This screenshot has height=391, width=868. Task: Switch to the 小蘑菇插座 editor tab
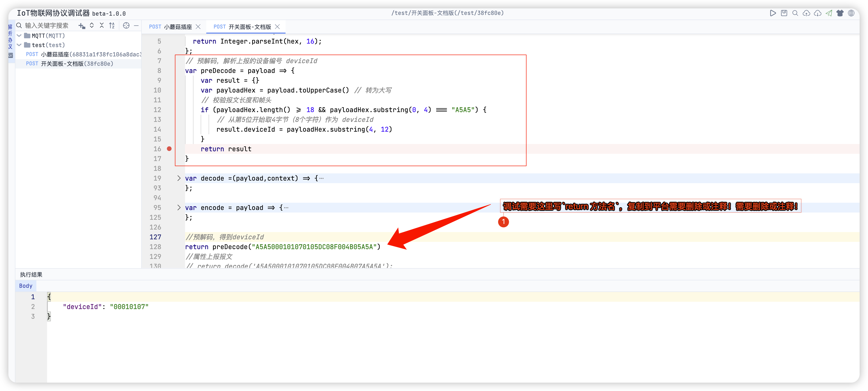pos(171,27)
